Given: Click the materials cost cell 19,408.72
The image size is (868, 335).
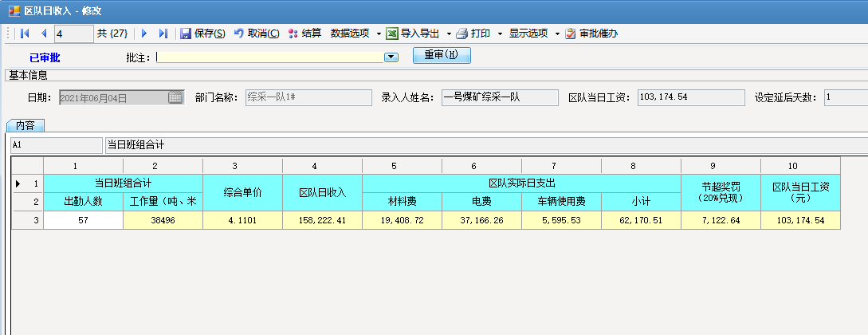Looking at the screenshot, I should tap(402, 220).
